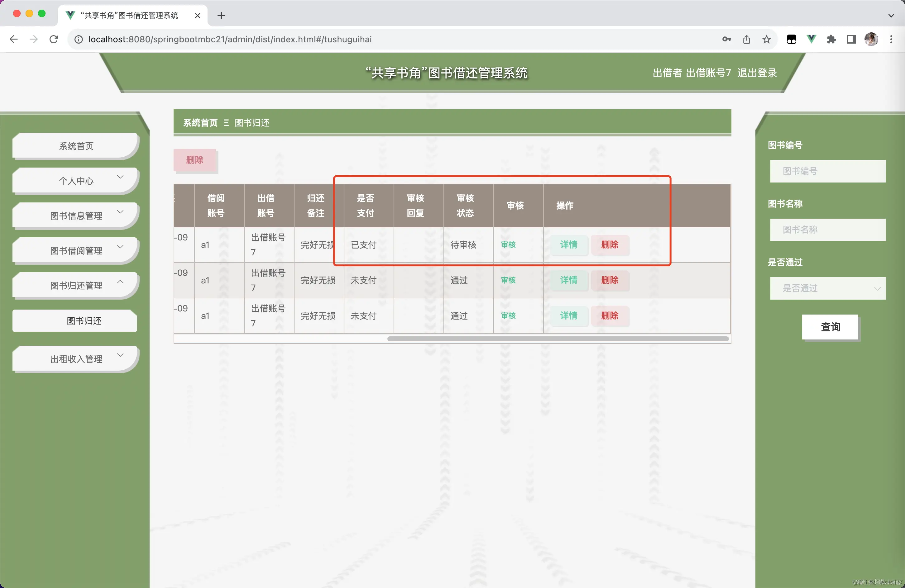905x588 pixels.
Task: Click the site info icon in address bar
Action: (78, 40)
